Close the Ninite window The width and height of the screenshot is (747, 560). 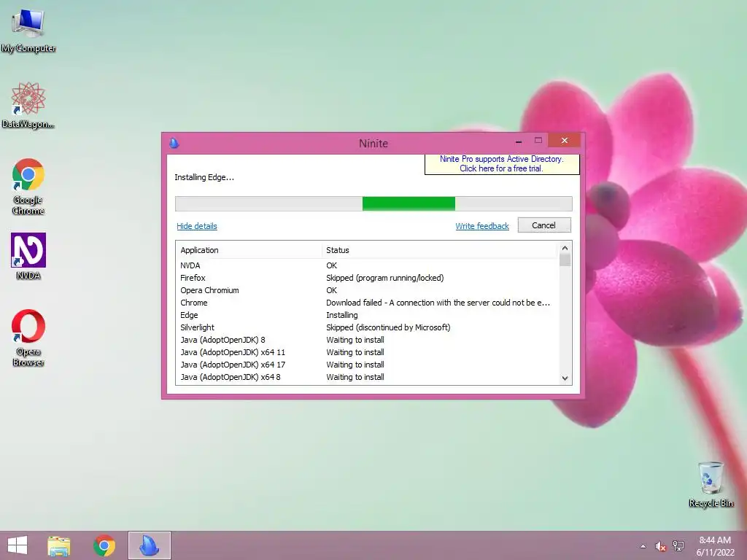[x=565, y=141]
